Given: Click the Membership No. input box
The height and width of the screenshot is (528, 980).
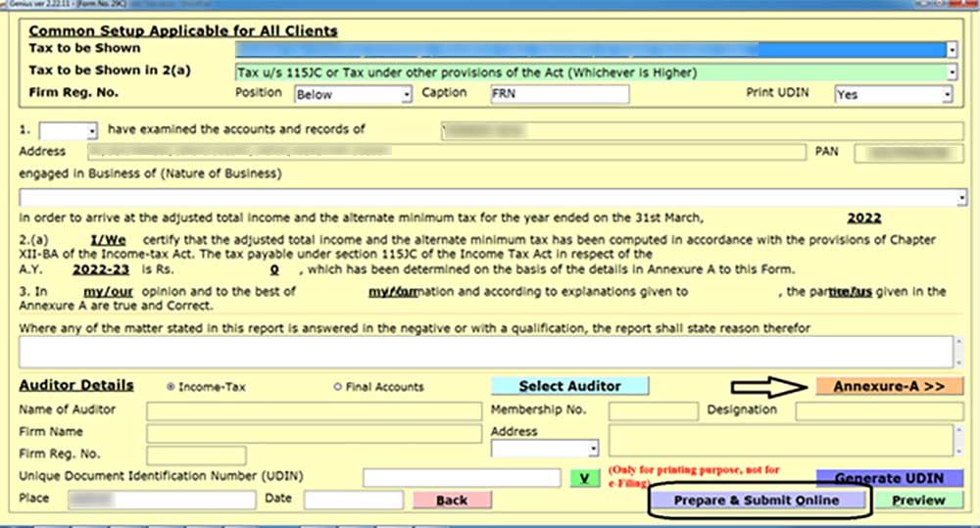Looking at the screenshot, I should pyautogui.click(x=652, y=410).
